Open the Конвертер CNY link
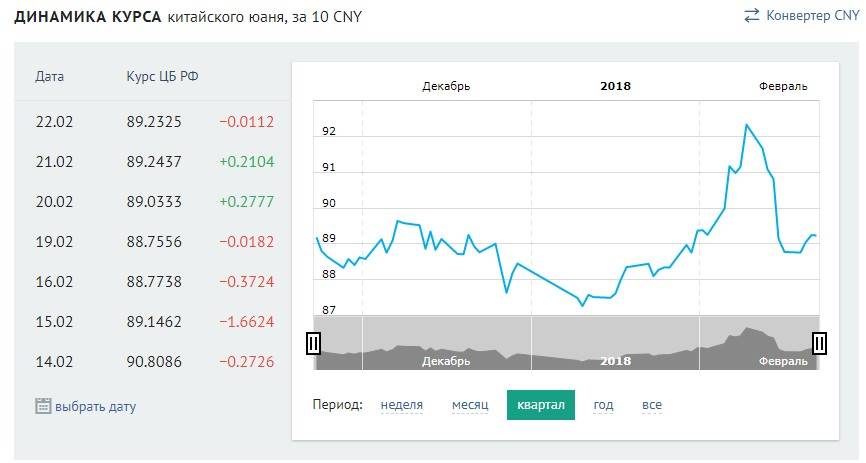 coord(812,15)
